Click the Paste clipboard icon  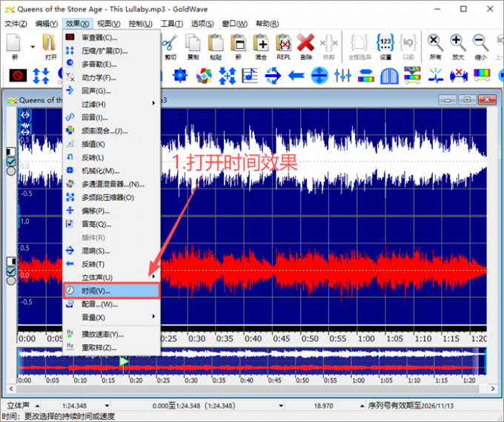tap(216, 43)
